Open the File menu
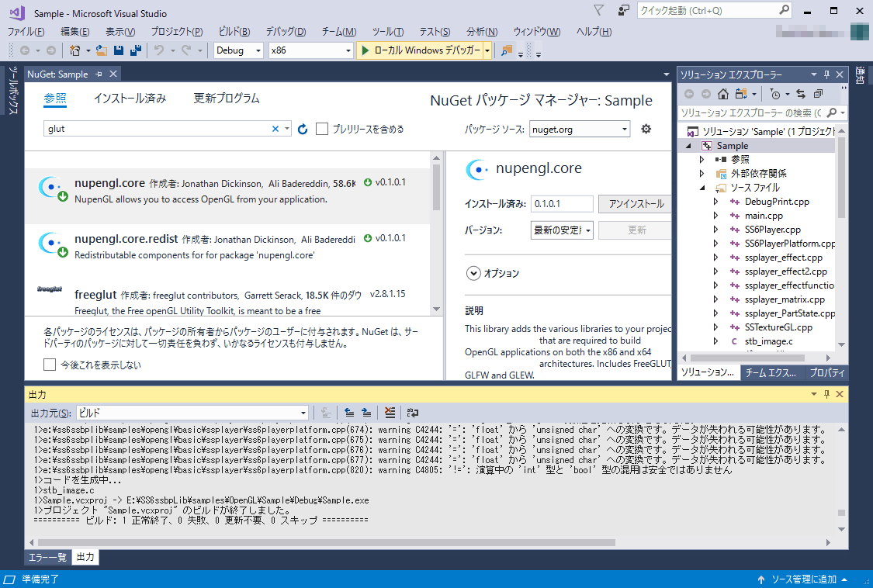Viewport: 873px width, 588px height. (x=26, y=32)
